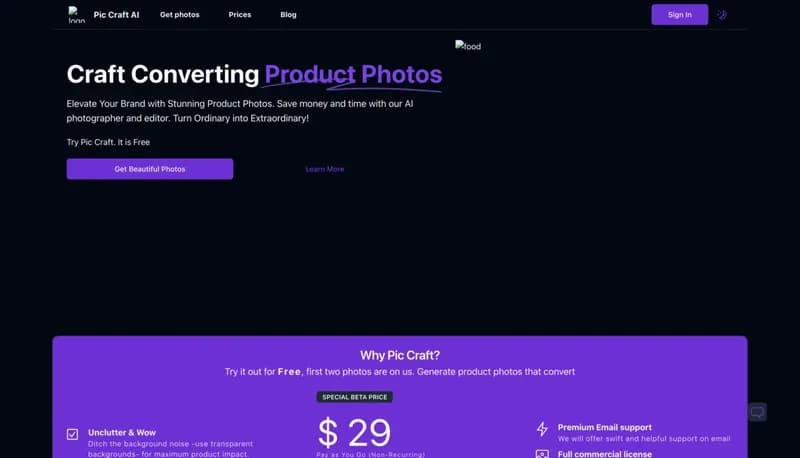
Task: Click the Unclutter & Wow checkmark icon
Action: pos(72,434)
